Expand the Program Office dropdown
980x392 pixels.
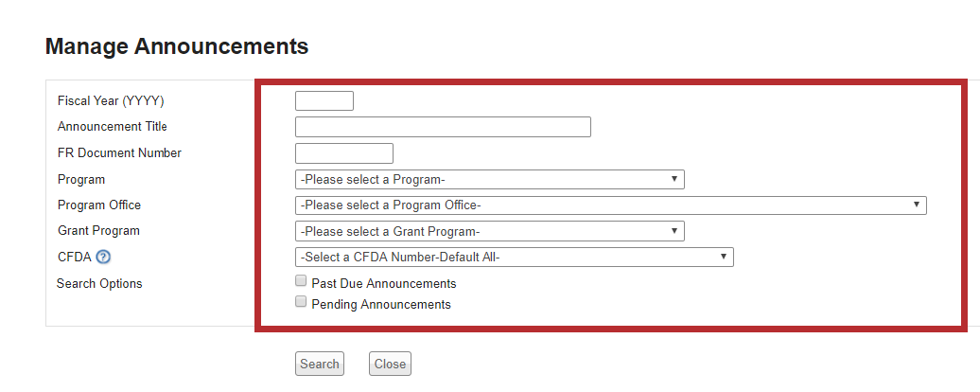click(610, 205)
